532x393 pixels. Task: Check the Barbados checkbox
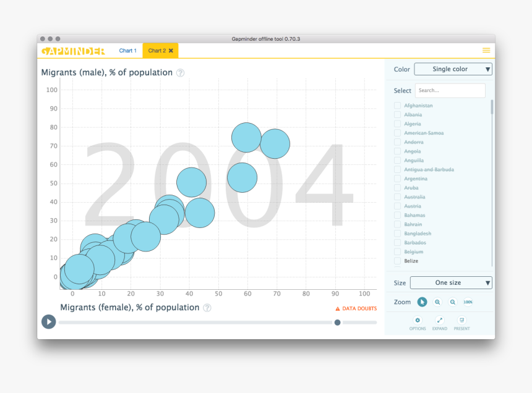tap(397, 243)
